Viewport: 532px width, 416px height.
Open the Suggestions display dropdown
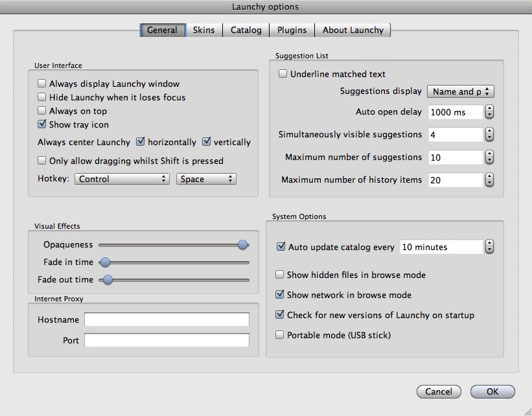pyautogui.click(x=460, y=91)
